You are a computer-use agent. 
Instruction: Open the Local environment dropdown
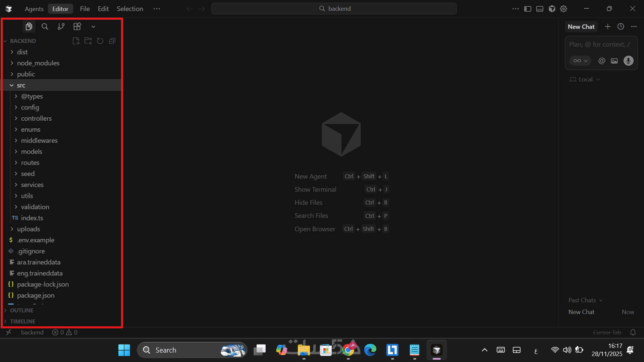click(x=585, y=79)
